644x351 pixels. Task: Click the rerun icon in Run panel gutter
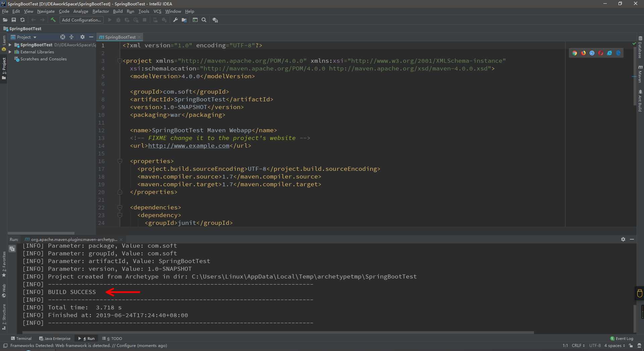click(x=12, y=249)
